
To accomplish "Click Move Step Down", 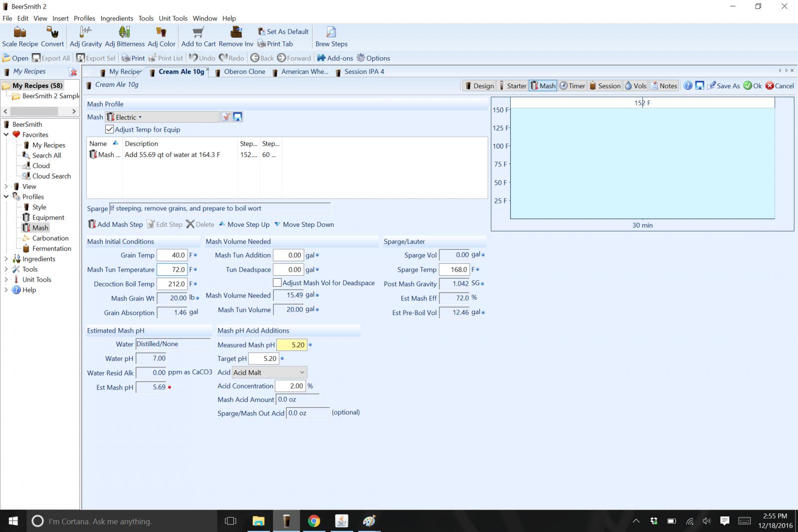I will pyautogui.click(x=304, y=224).
